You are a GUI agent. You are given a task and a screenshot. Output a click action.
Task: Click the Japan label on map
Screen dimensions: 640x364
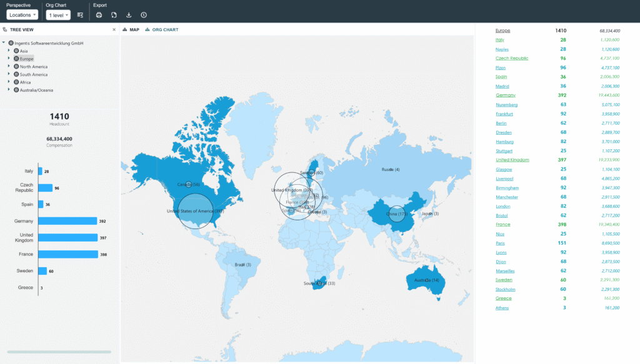pos(430,214)
